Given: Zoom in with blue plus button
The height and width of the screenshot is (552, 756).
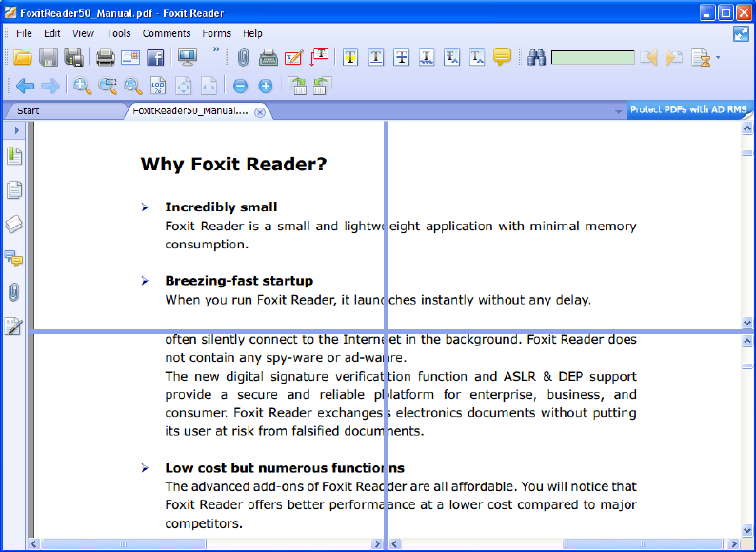Looking at the screenshot, I should tap(266, 87).
